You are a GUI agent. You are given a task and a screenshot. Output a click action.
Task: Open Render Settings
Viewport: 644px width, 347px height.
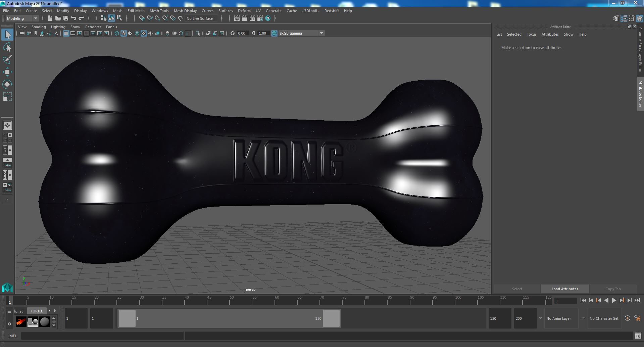260,18
